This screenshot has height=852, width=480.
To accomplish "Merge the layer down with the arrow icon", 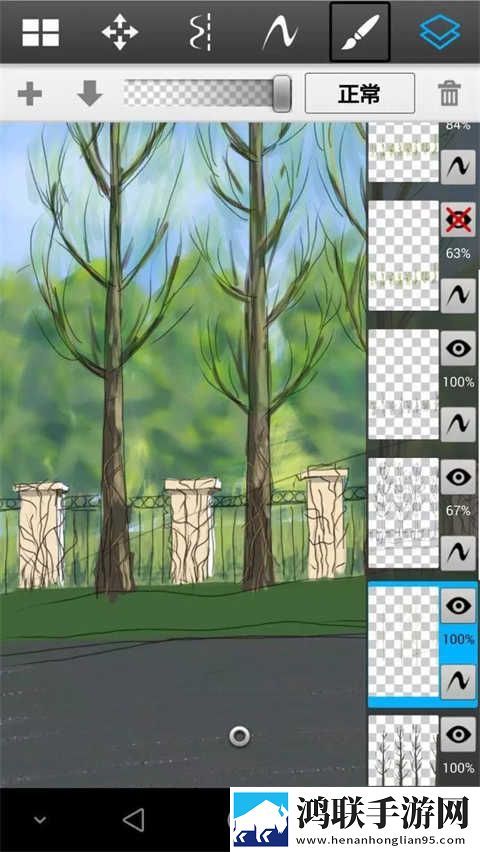I will coord(90,93).
